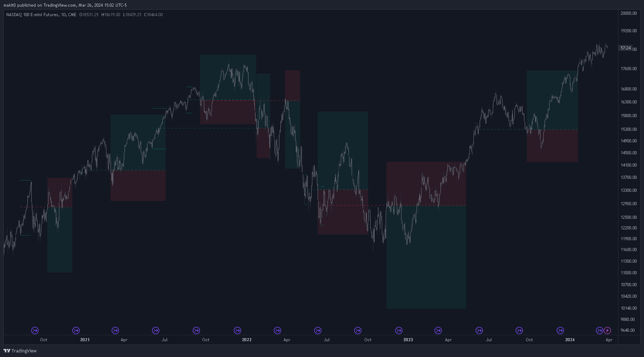This screenshot has height=357, width=644.
Task: Click the 12200.00 price axis label
Action: 629,228
